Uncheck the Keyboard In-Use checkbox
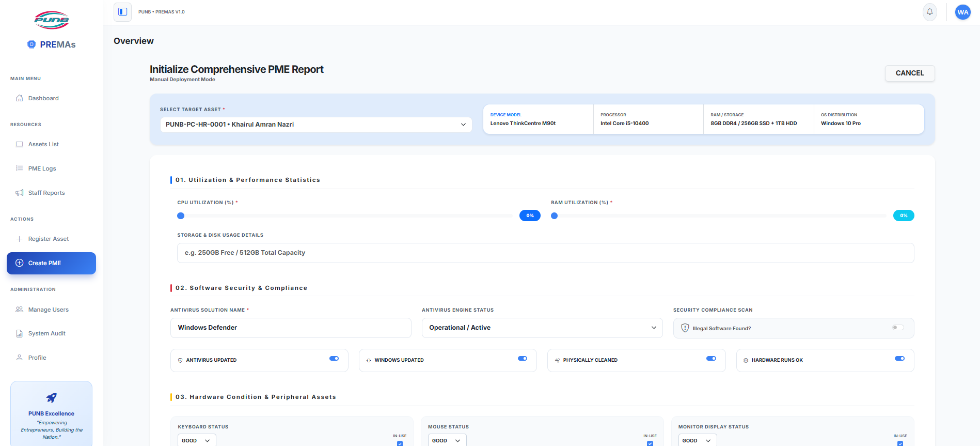980x446 pixels. 400,443
